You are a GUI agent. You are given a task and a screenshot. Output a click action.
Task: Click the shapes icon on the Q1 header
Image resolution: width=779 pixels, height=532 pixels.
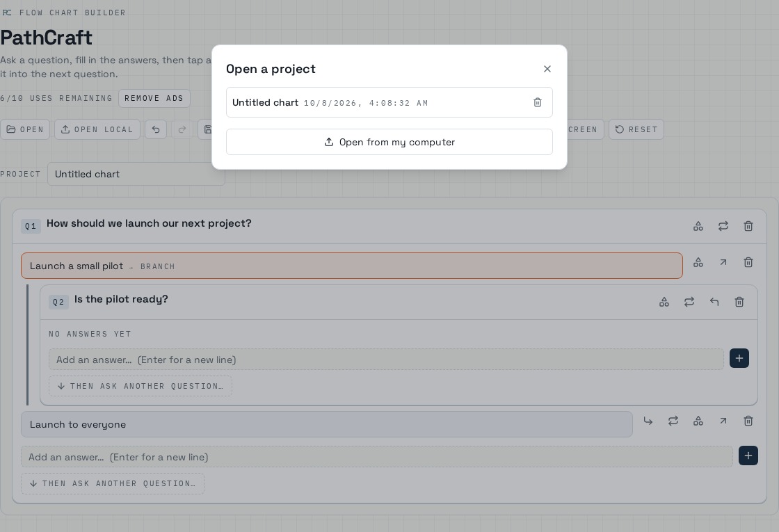coord(698,227)
